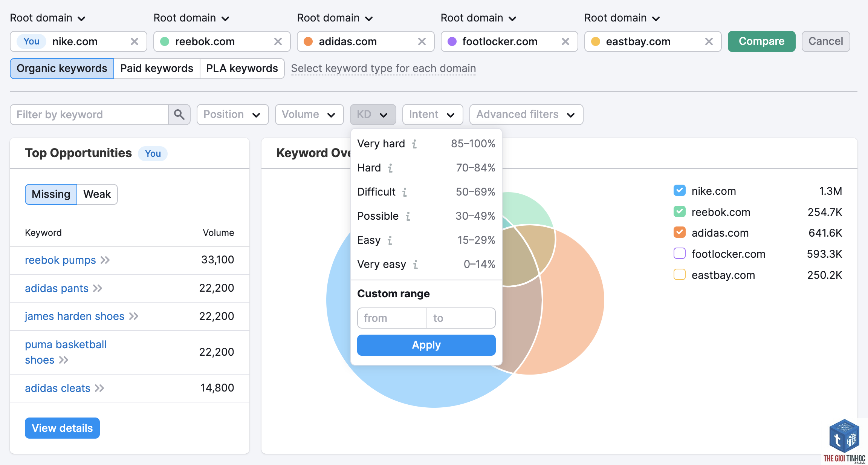Viewport: 868px width, 465px height.
Task: Open james harden shoes keyword link
Action: pyautogui.click(x=75, y=316)
